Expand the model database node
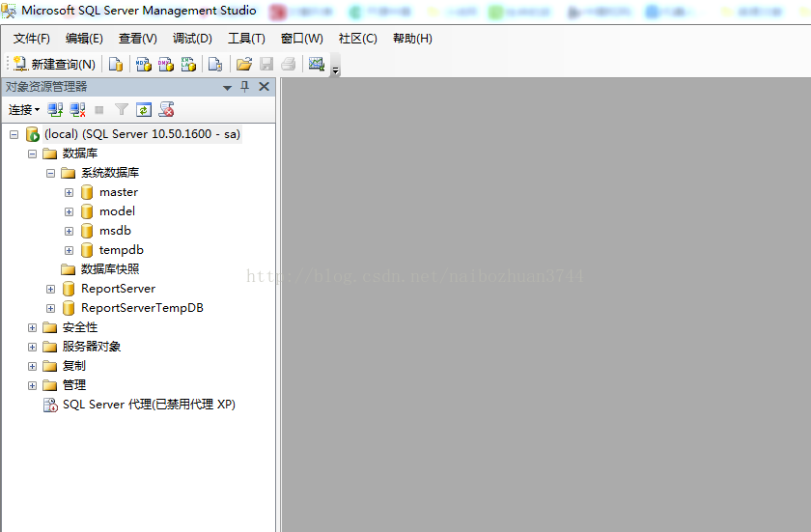The width and height of the screenshot is (811, 532). point(69,212)
